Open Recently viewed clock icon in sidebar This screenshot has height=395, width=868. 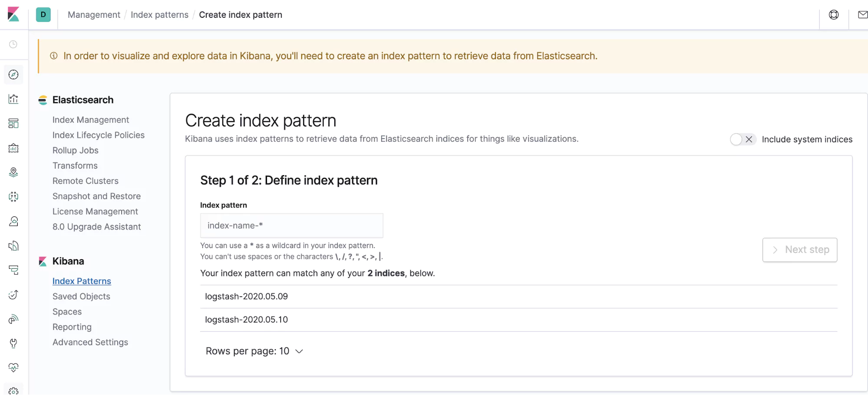click(x=13, y=44)
